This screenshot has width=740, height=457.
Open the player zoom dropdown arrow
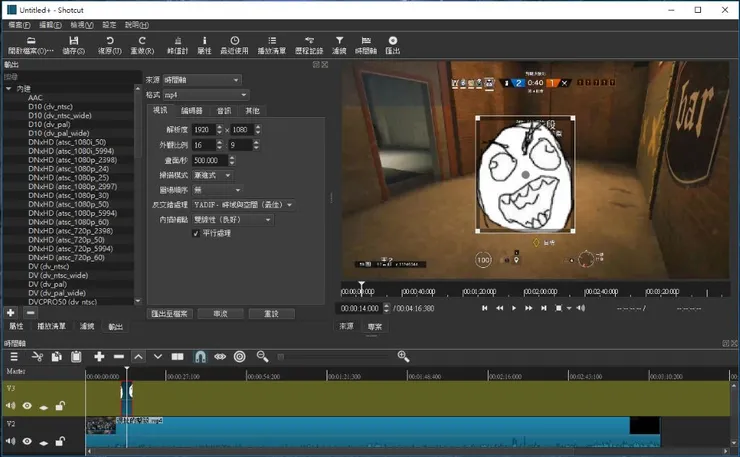coord(569,308)
